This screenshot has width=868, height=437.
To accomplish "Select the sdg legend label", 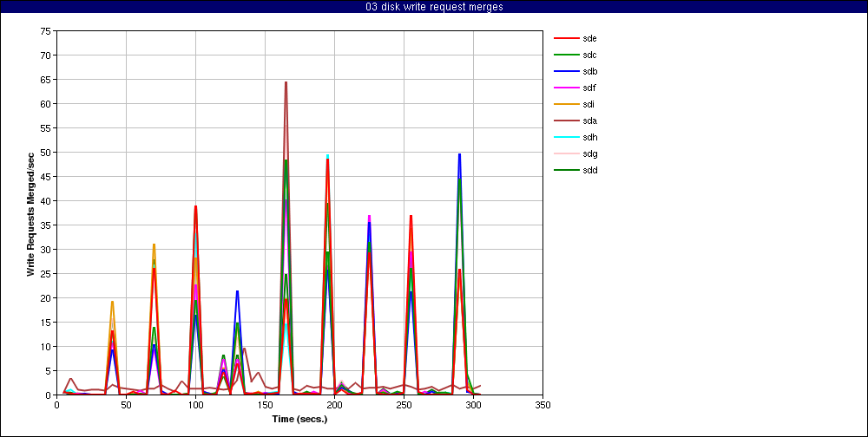I will click(589, 153).
